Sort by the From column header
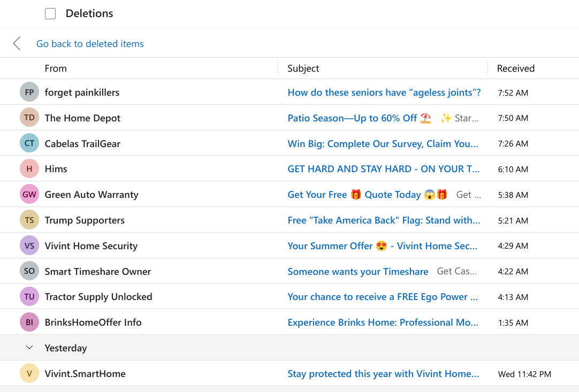Screen dimensions: 579x392 point(56,68)
